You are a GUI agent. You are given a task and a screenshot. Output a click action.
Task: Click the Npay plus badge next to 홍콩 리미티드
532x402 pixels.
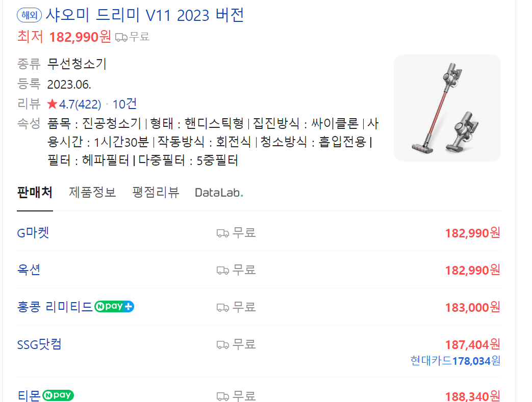tap(114, 306)
